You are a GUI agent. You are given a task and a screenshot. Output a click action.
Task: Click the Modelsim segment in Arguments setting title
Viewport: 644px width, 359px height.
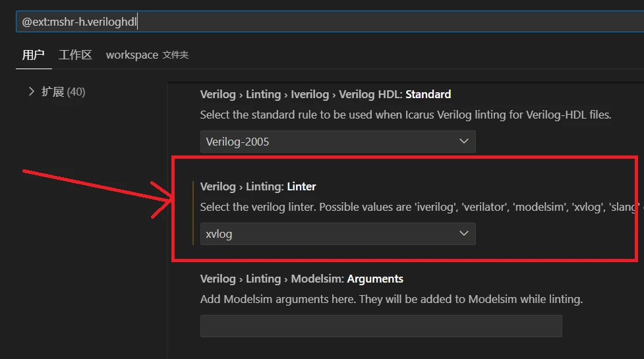click(317, 279)
